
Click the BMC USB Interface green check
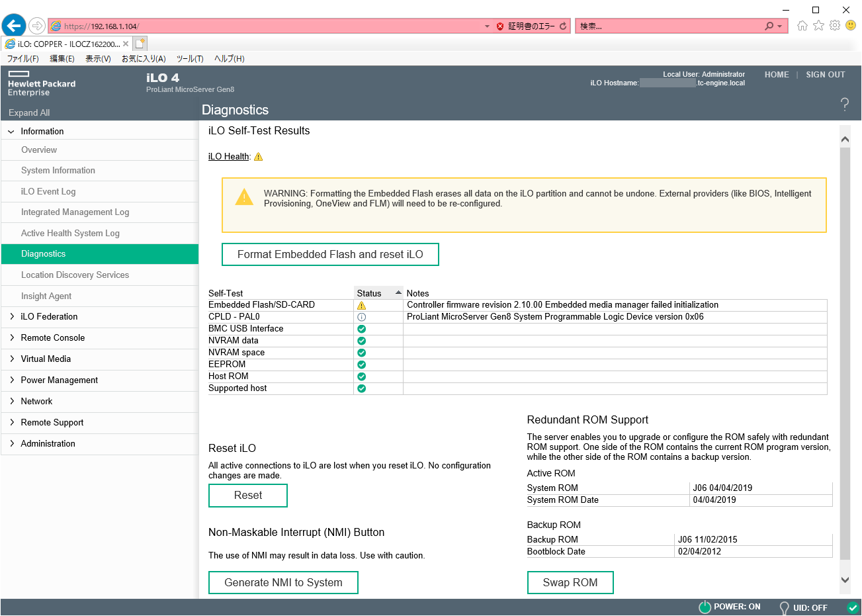361,329
